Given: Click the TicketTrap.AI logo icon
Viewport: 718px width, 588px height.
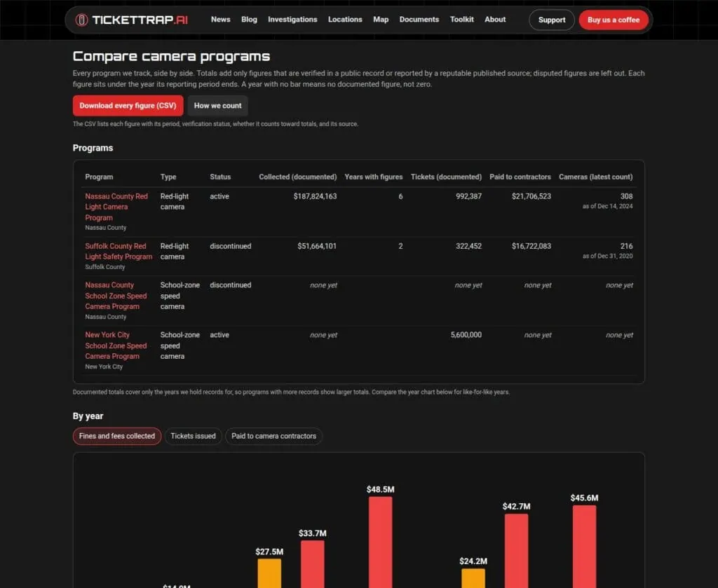Looking at the screenshot, I should click(x=81, y=20).
